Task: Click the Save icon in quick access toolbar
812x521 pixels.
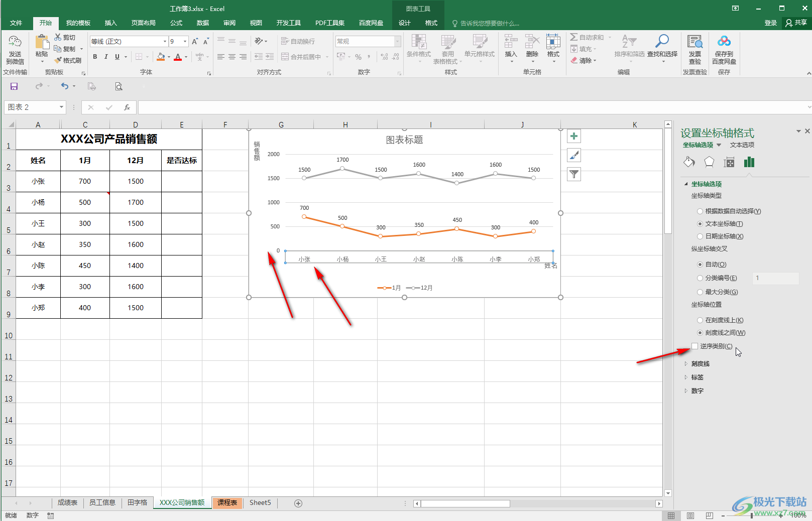Action: 14,86
